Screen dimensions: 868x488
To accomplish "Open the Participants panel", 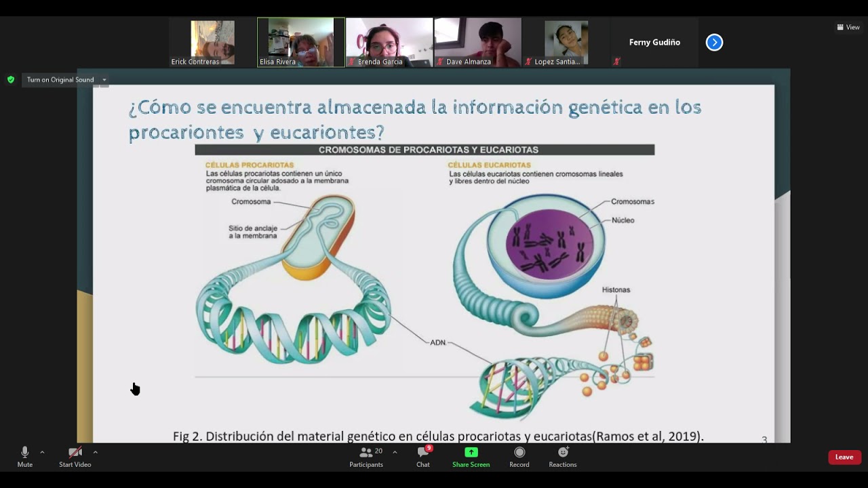I will 366,457.
